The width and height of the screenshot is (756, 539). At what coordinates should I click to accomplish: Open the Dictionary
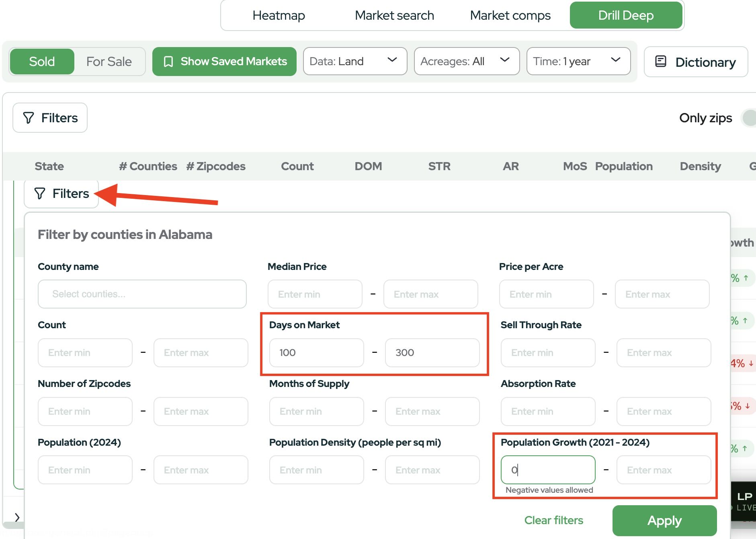pyautogui.click(x=696, y=62)
